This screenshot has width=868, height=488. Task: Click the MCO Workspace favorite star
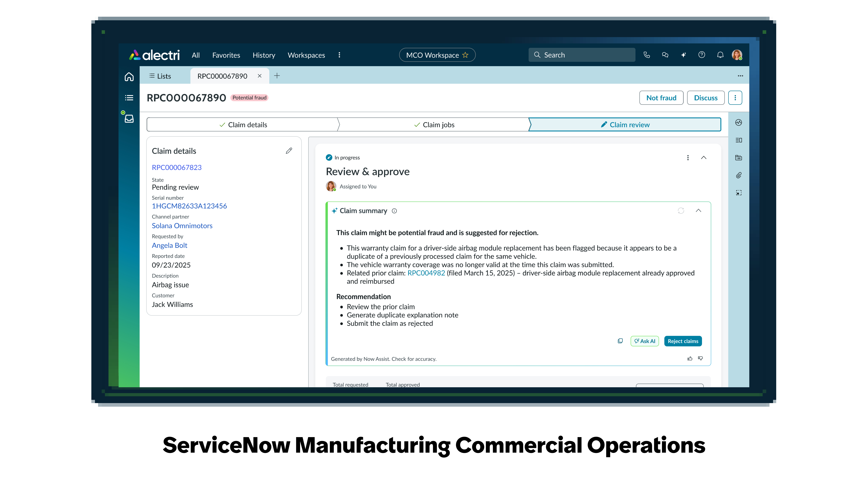click(465, 55)
